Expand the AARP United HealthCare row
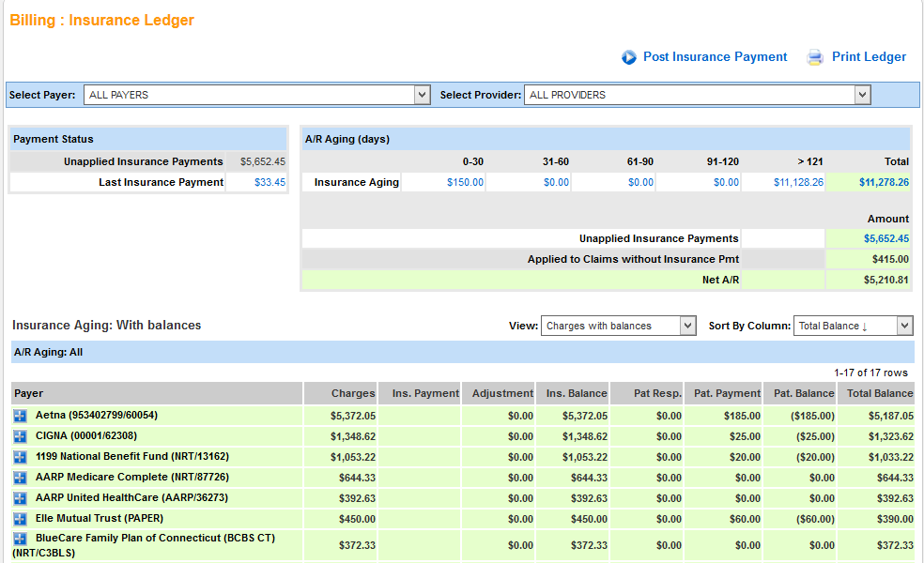Viewport: 924px width, 563px height. pyautogui.click(x=21, y=498)
